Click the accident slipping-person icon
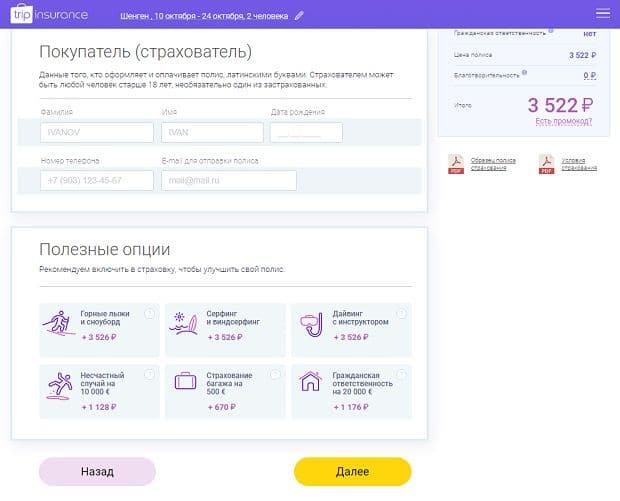This screenshot has height=501, width=620. point(59,386)
